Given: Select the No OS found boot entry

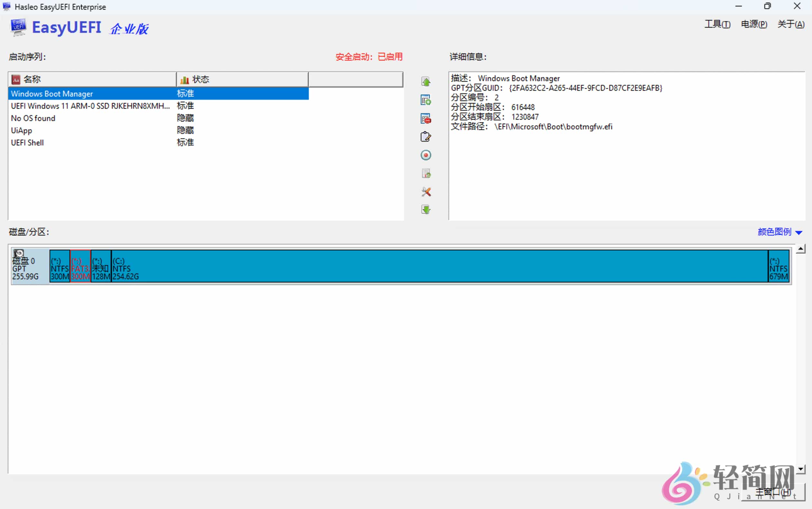Looking at the screenshot, I should [x=158, y=118].
